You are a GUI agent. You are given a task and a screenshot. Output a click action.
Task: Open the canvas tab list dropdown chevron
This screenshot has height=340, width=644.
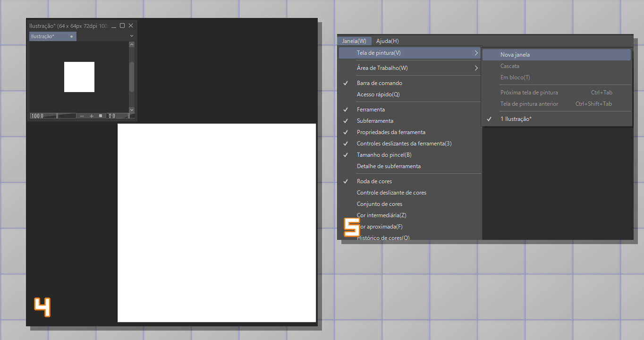point(132,36)
